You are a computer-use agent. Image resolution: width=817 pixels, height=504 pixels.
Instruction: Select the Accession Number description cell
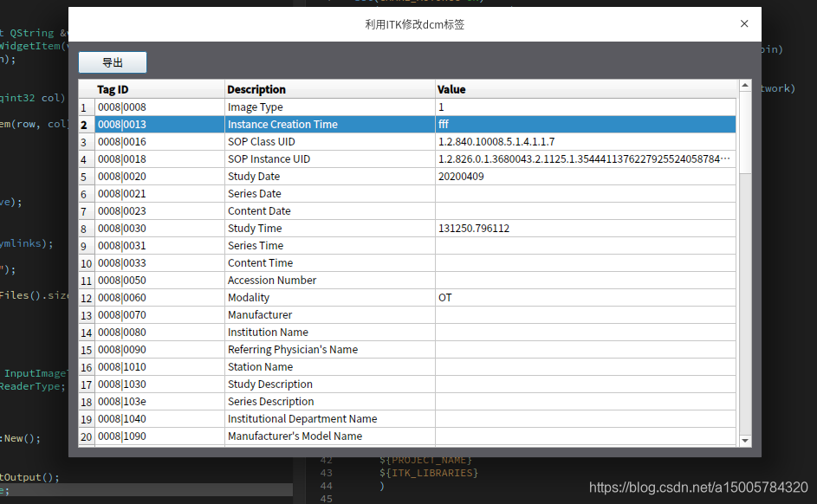click(x=330, y=280)
